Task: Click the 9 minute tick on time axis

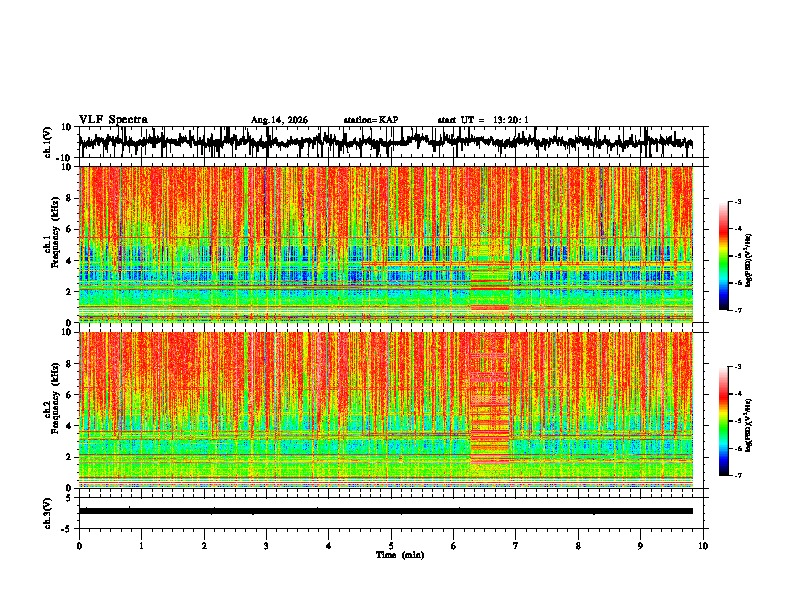Action: [x=640, y=546]
